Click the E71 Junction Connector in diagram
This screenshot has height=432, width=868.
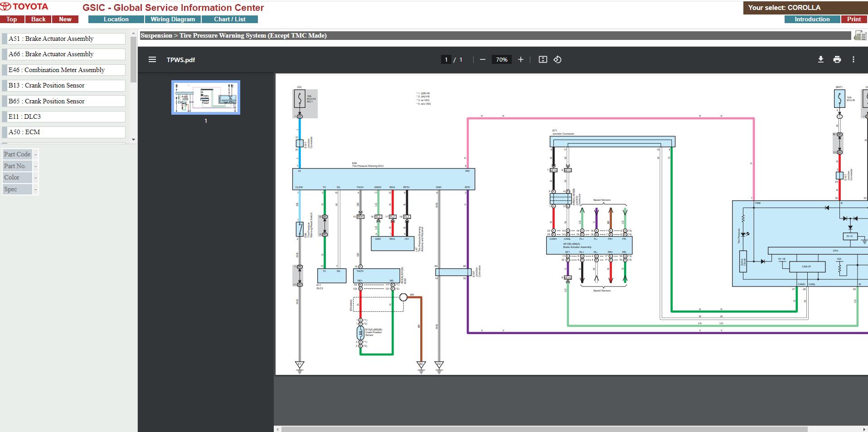[x=612, y=141]
